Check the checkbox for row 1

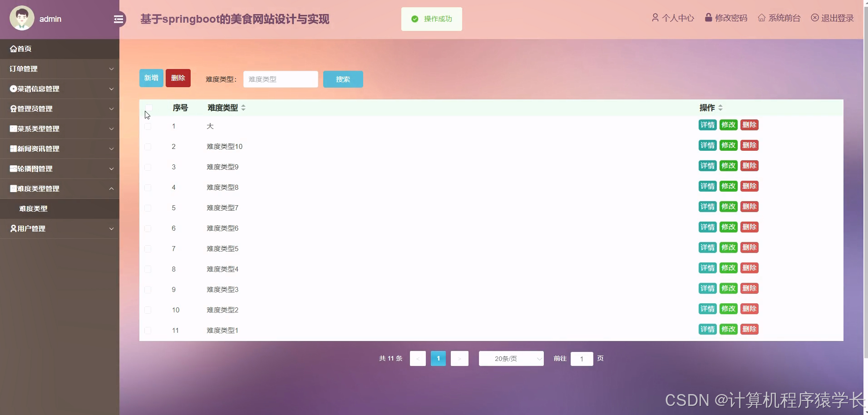(x=148, y=126)
